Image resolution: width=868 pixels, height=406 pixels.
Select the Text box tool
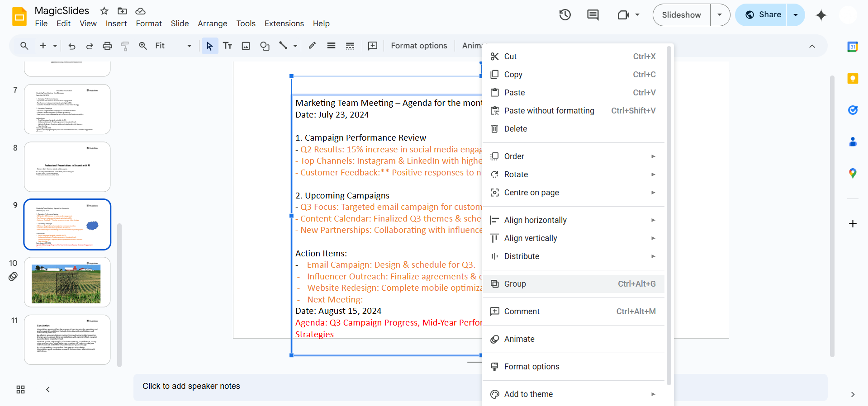click(x=228, y=46)
